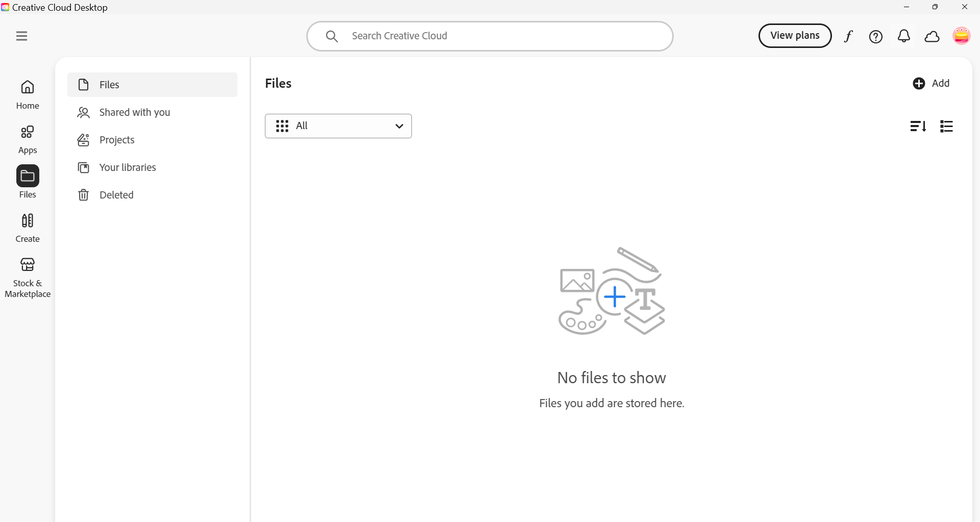Screen dimensions: 980x522
Task: Open the fonts manager icon
Action: tap(848, 36)
